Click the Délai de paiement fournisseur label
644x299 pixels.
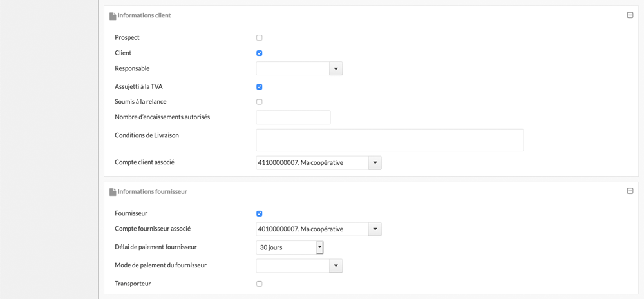tap(156, 247)
